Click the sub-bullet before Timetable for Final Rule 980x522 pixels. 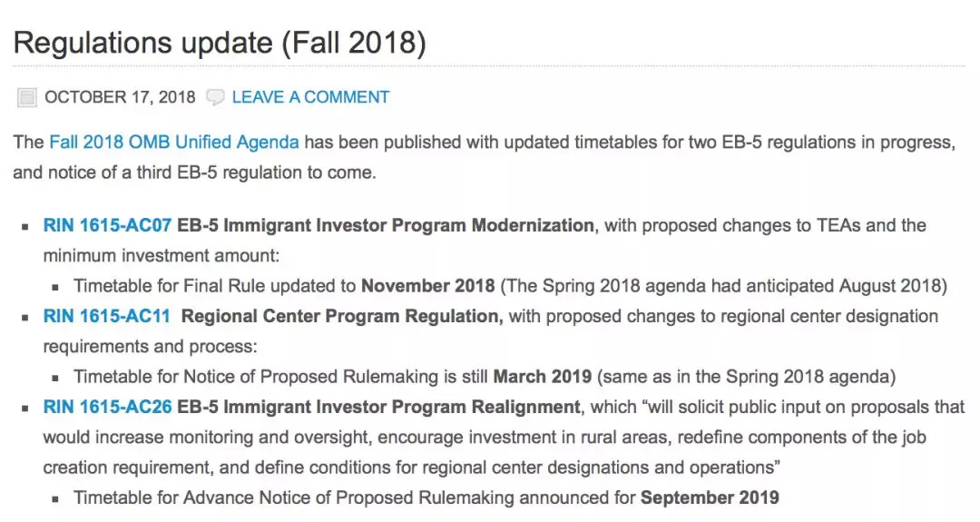(55, 287)
